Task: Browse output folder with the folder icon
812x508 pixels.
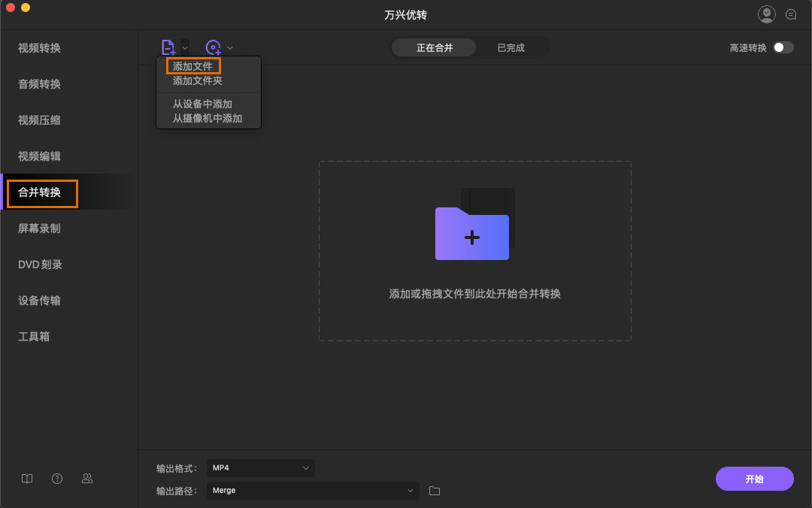Action: point(434,490)
